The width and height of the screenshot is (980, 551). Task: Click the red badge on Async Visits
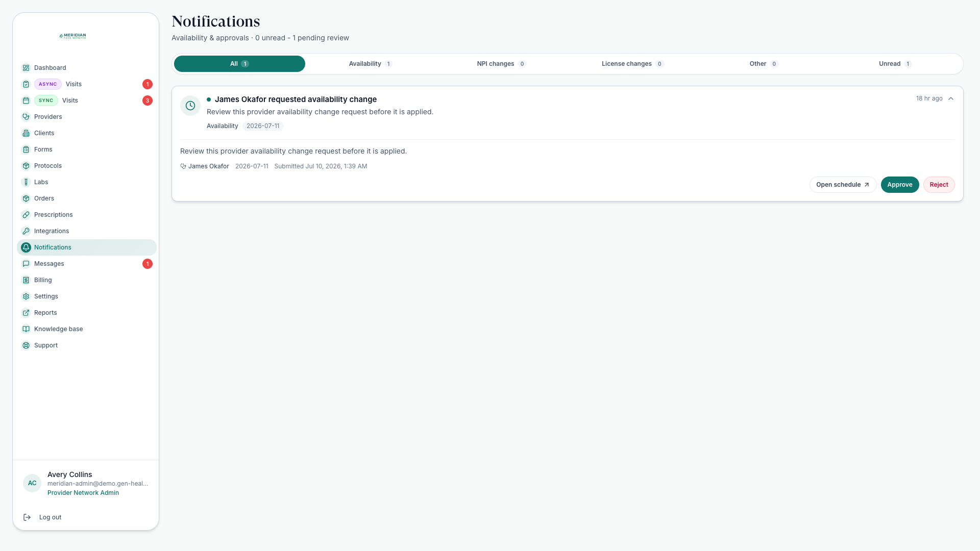pos(148,84)
